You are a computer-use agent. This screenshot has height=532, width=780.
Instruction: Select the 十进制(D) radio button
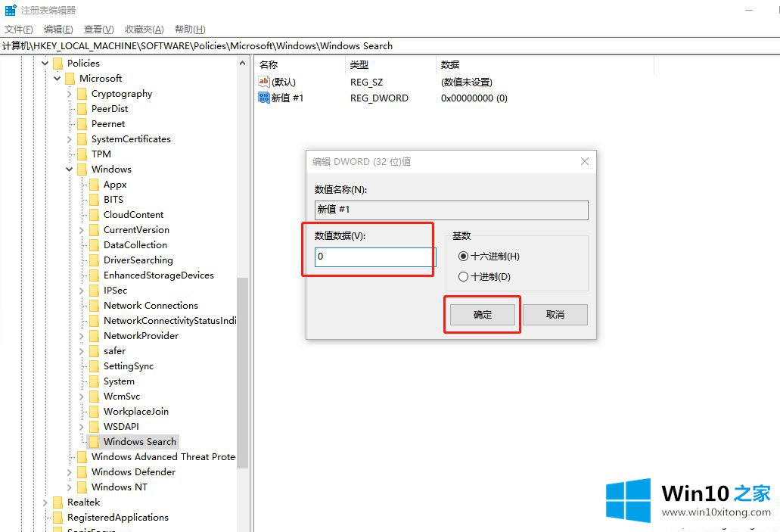point(464,277)
